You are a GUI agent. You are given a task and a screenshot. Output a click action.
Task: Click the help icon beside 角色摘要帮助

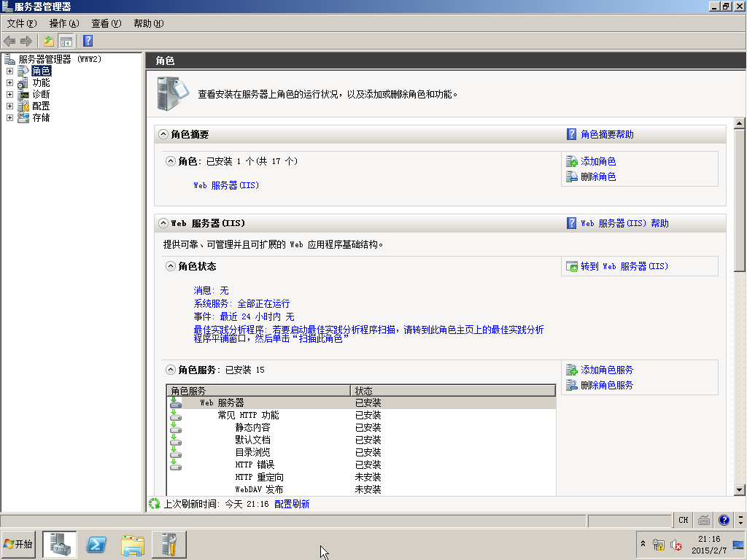pos(572,134)
